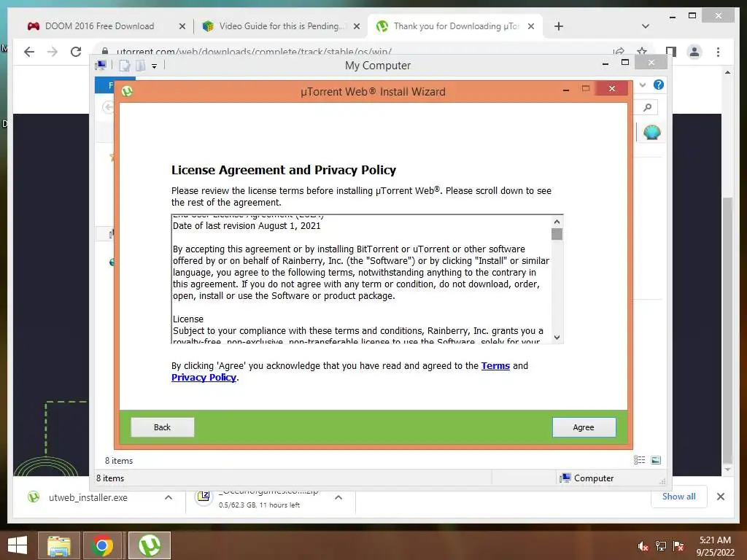Go forward in Chrome
This screenshot has height=560, width=747.
[x=53, y=52]
